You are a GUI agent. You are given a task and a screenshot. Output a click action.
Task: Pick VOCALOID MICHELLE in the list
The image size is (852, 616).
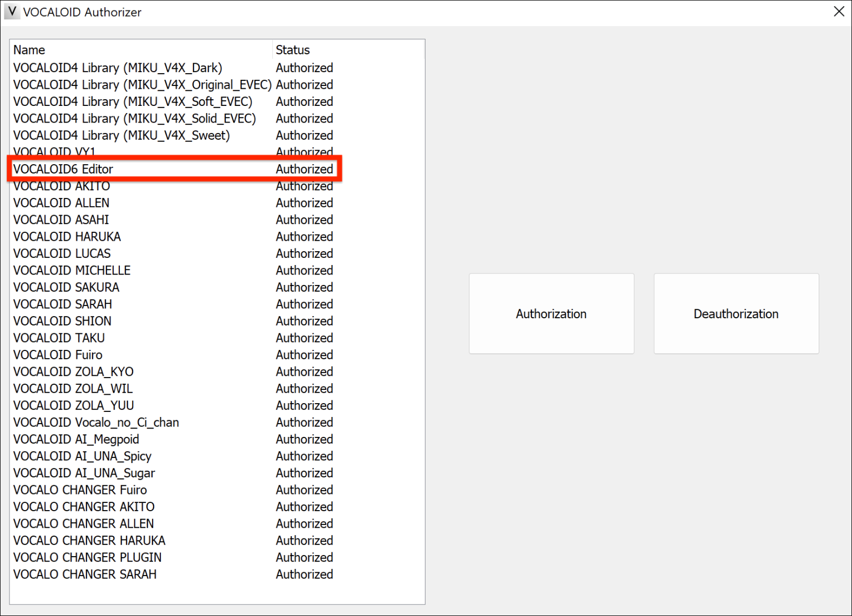pos(72,271)
